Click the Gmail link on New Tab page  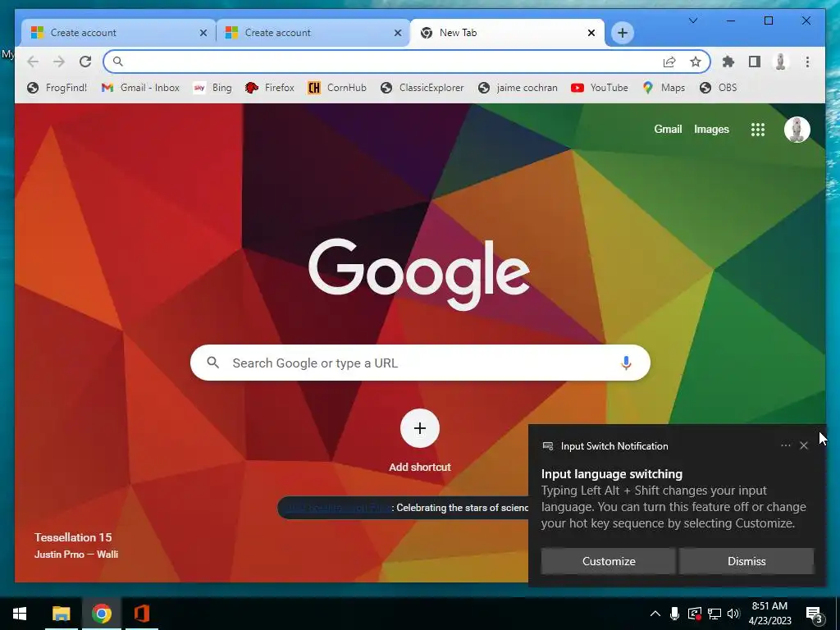(x=668, y=129)
